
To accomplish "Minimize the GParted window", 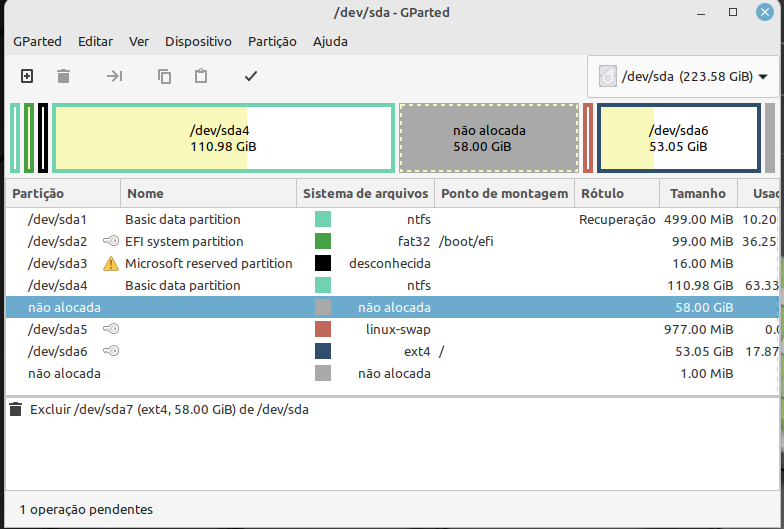I will pyautogui.click(x=701, y=12).
